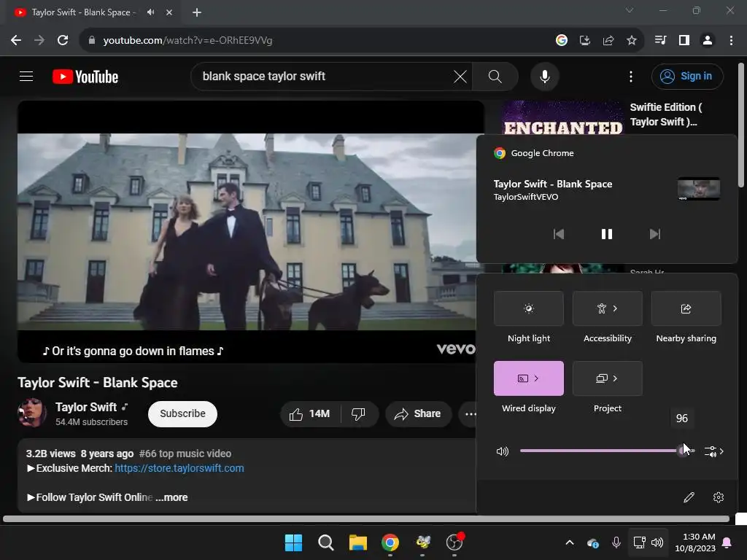The height and width of the screenshot is (560, 747).
Task: Click the Google icon in the address bar
Action: (x=562, y=41)
